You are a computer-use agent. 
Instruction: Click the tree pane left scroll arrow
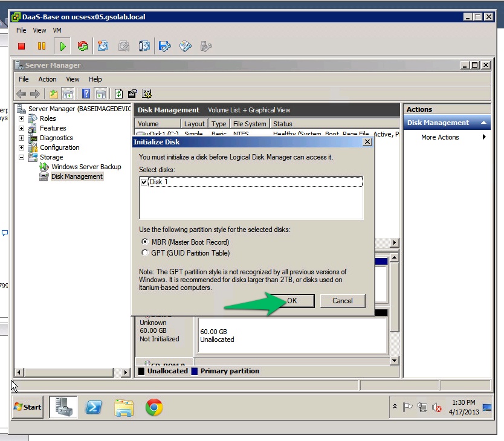tap(19, 373)
